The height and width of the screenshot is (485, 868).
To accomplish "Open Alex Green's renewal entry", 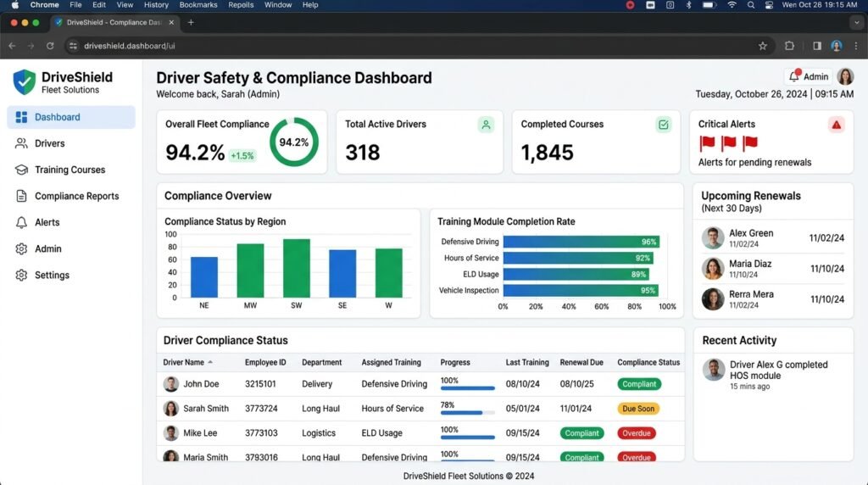I will (x=773, y=238).
